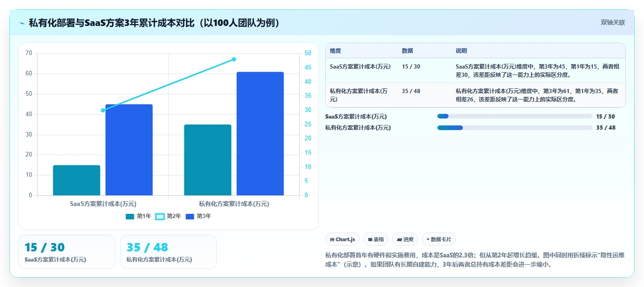644x287 pixels.
Task: Open the '15 / 30' data card
Action: tap(67, 252)
